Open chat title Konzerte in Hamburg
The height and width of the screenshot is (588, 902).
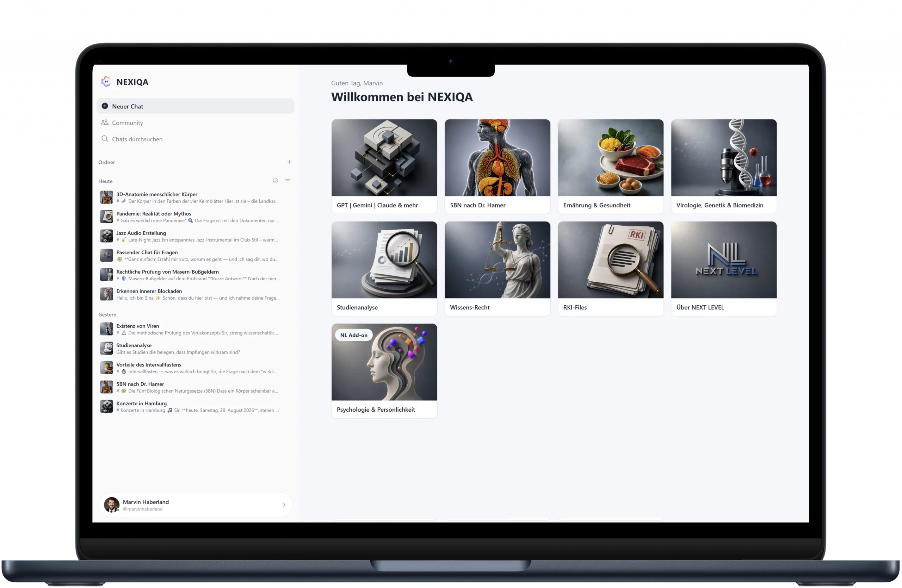click(x=141, y=403)
